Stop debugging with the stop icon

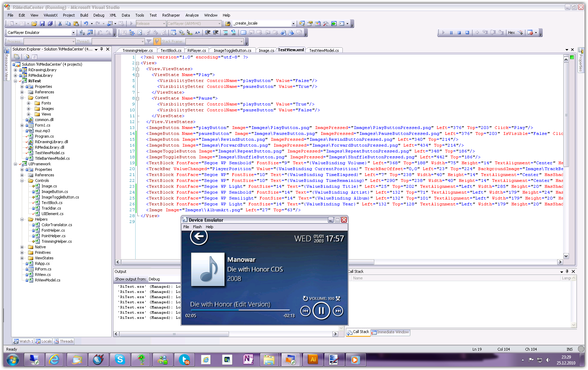coord(459,33)
